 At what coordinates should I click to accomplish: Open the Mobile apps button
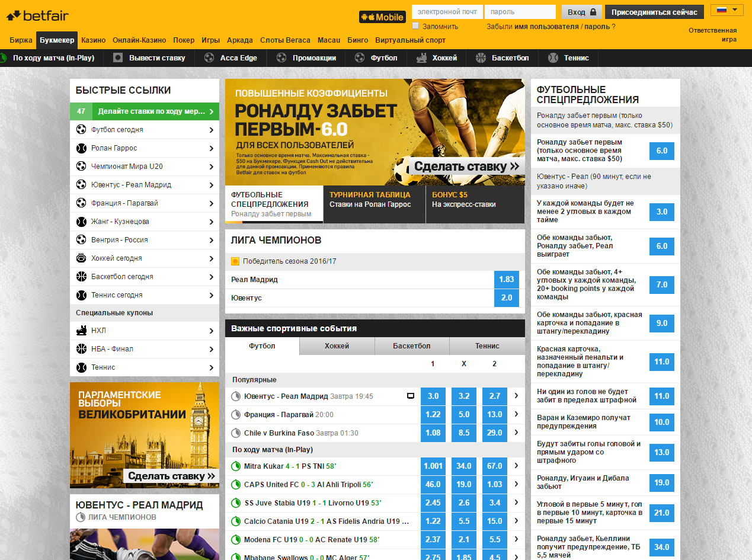click(382, 17)
